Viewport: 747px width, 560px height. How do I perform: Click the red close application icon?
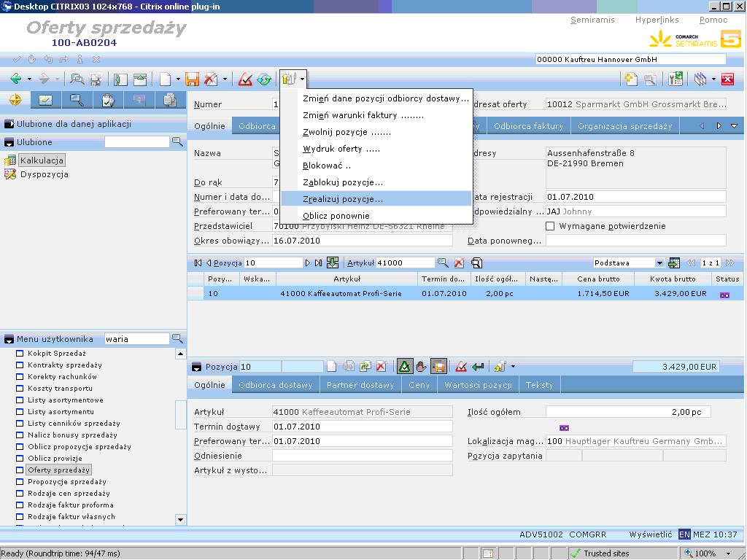[x=727, y=79]
